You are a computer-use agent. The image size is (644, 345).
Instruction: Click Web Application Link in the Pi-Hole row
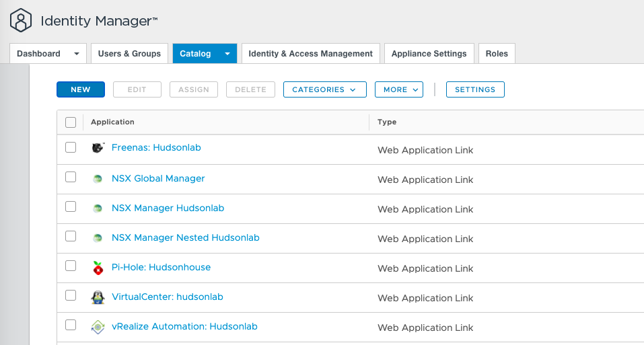(x=425, y=268)
